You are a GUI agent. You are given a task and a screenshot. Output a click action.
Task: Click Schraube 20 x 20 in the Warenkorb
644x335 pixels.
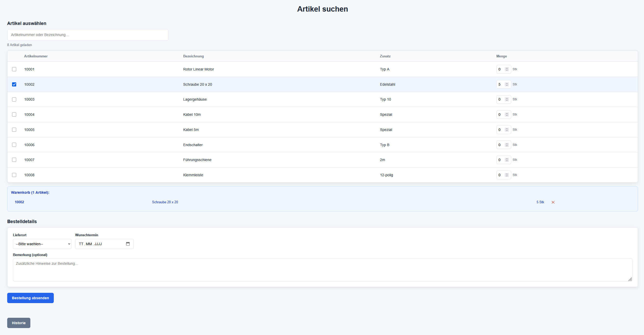coord(165,202)
